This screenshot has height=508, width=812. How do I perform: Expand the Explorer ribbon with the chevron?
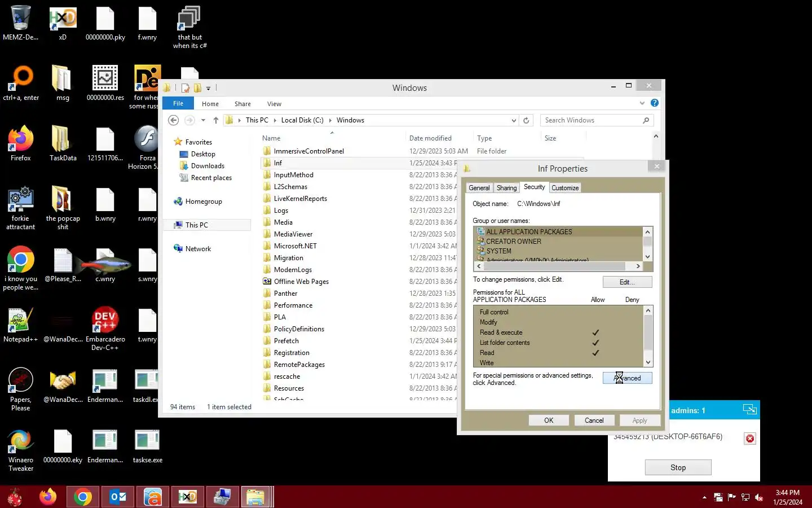coord(642,103)
